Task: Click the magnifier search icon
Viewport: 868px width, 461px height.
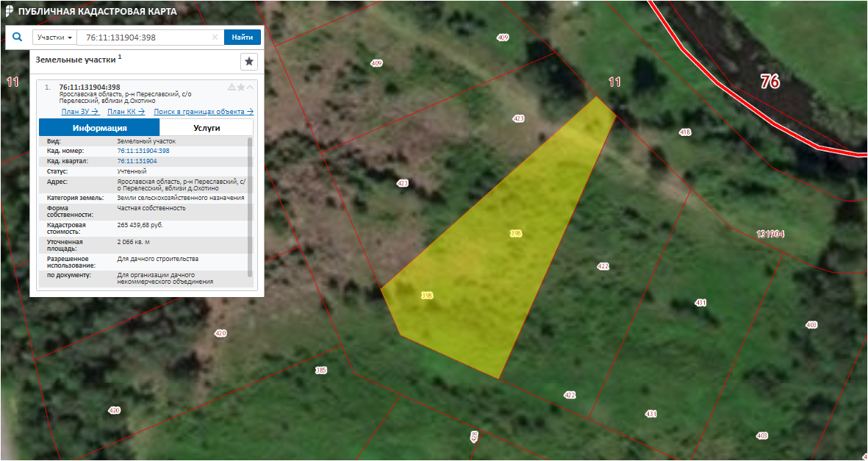Action: coord(18,37)
